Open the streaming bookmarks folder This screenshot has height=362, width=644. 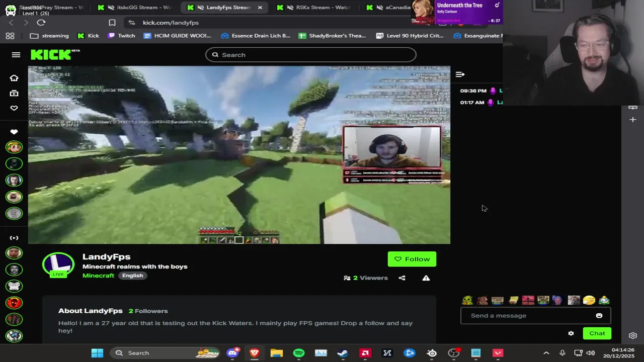[x=49, y=36]
